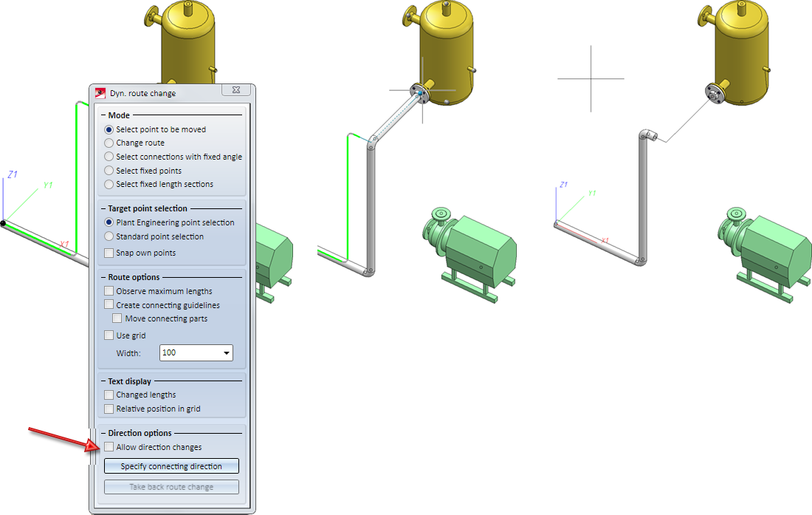Select the green pump in right view
The image size is (812, 515).
pos(765,254)
